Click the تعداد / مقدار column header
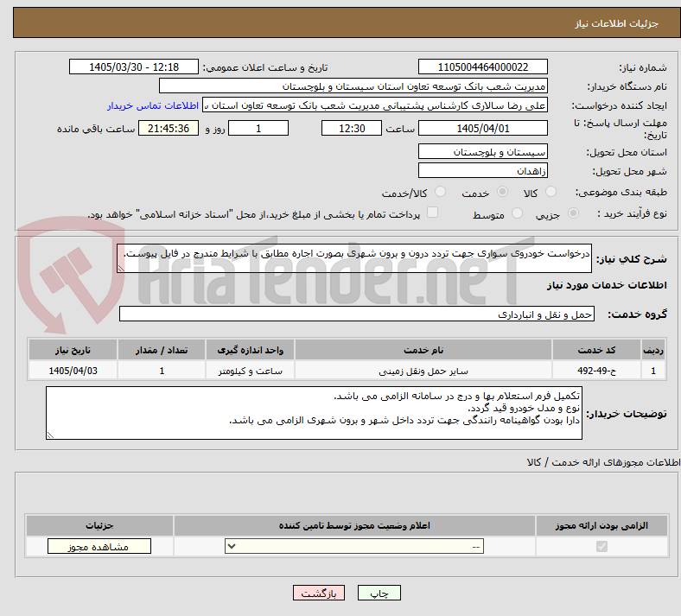Screen dimensions: 681x616 [161, 350]
